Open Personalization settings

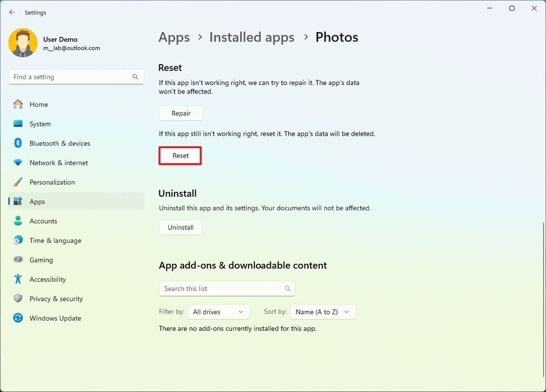coord(76,182)
